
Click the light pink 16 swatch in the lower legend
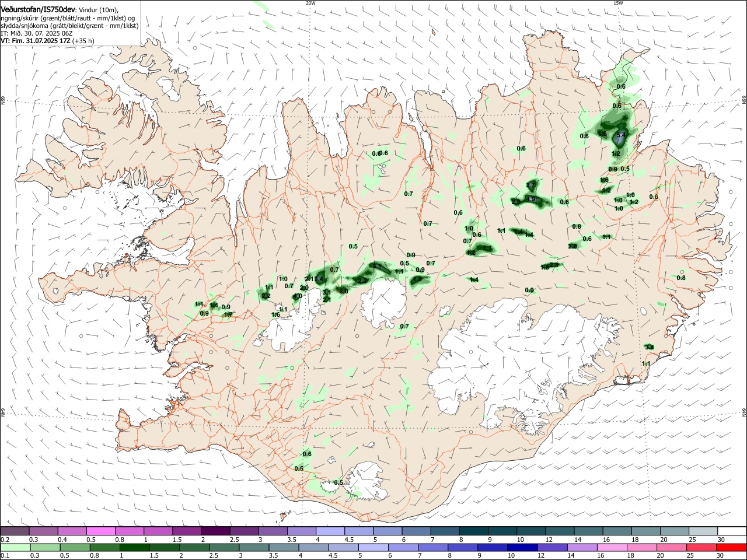click(x=612, y=548)
